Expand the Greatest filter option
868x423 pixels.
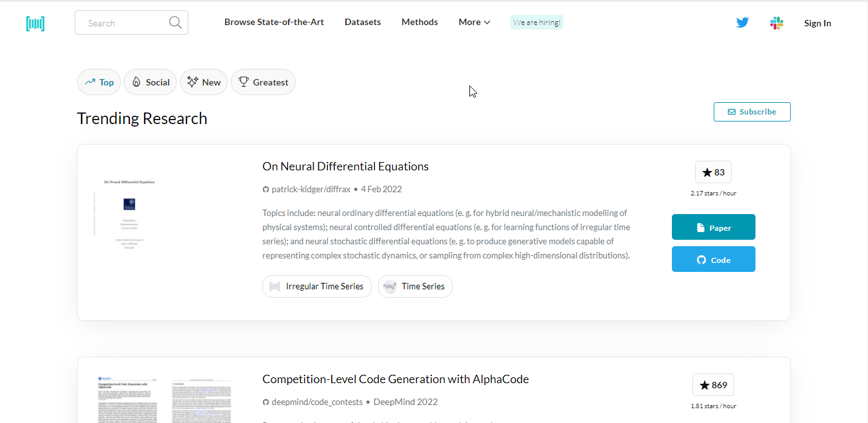[263, 82]
